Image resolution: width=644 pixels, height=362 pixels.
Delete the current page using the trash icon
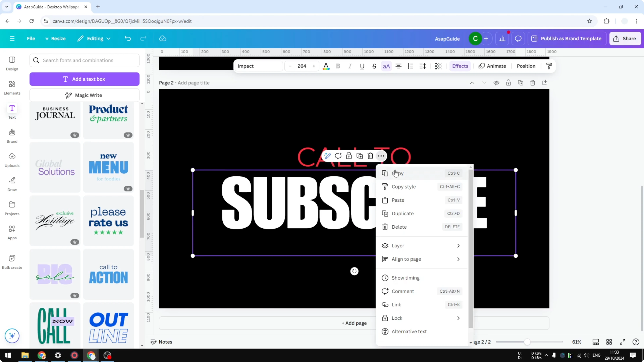tap(533, 83)
